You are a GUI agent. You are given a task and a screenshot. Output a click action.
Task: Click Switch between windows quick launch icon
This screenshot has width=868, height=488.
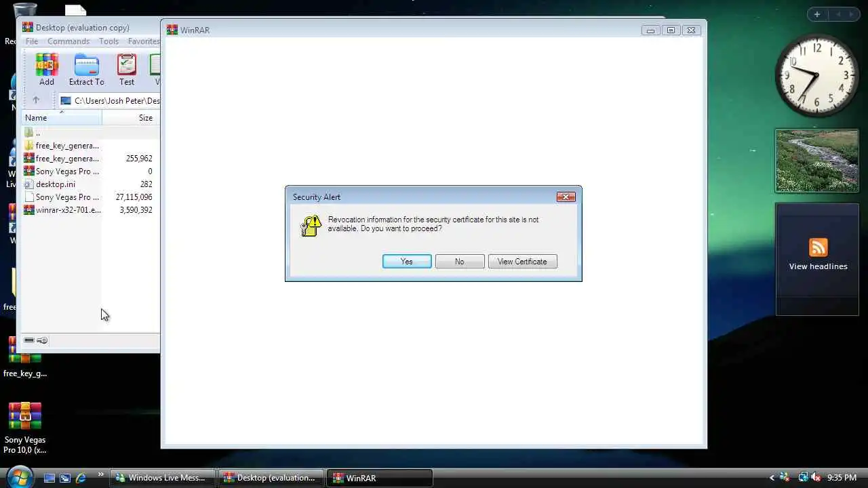pos(65,478)
